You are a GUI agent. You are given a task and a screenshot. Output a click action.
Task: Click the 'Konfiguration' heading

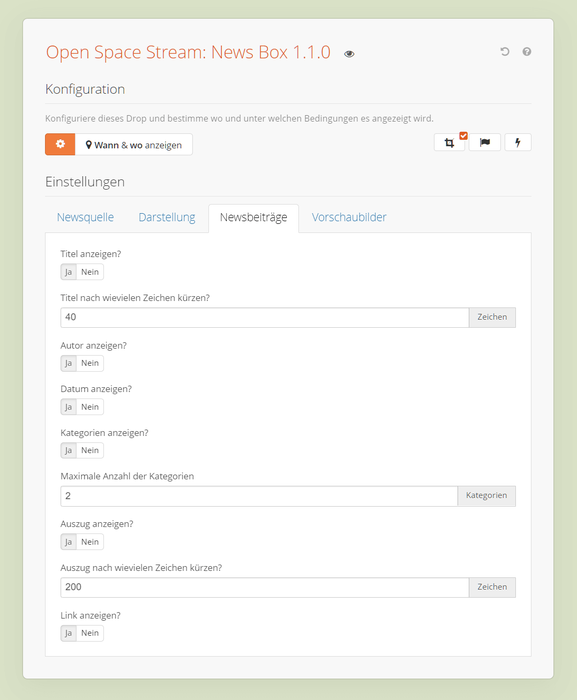(85, 89)
